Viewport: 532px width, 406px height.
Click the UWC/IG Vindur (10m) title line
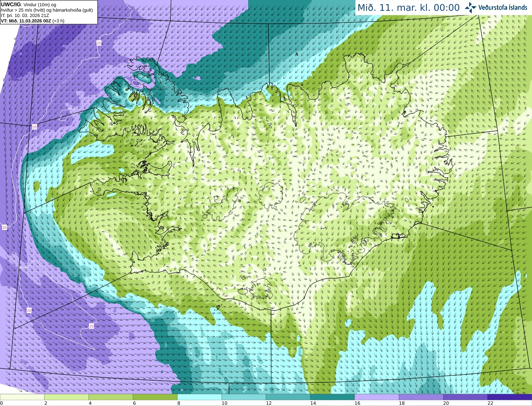(x=29, y=4)
